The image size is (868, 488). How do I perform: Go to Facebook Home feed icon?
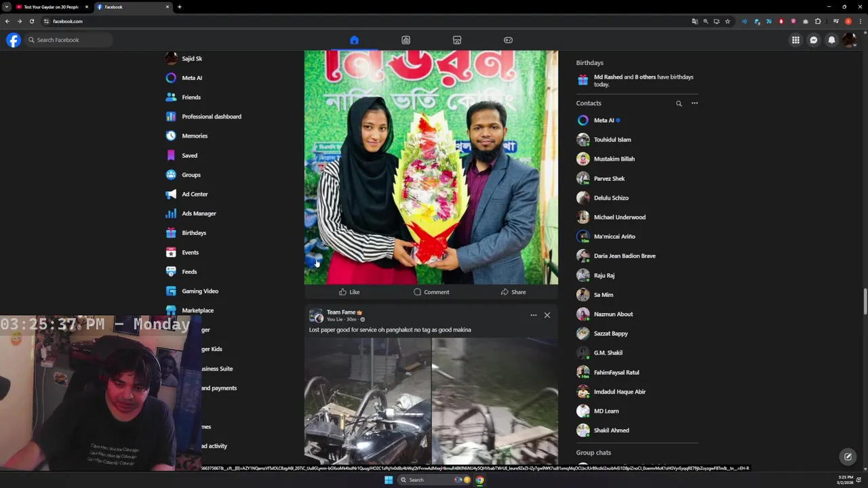coord(354,40)
